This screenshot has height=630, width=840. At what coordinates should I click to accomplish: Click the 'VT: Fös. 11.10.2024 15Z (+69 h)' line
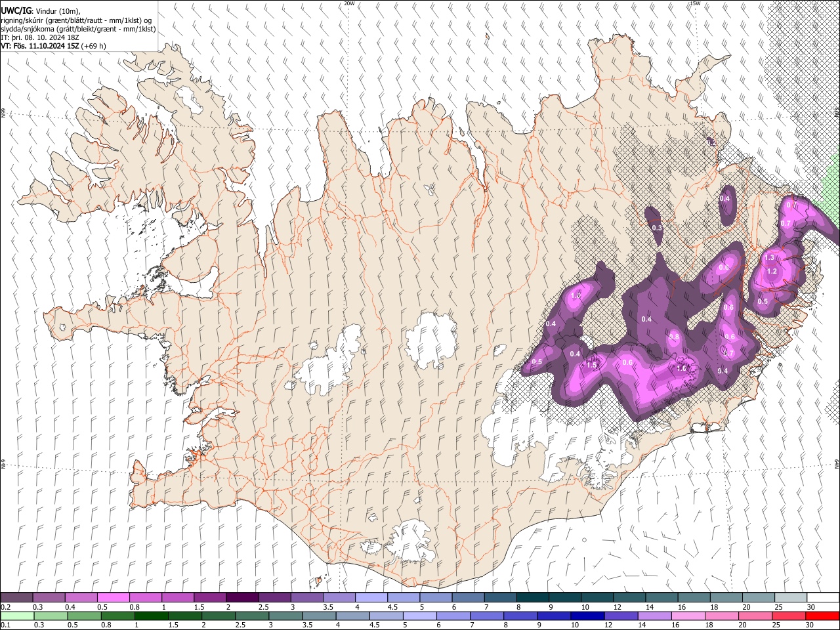coord(54,46)
